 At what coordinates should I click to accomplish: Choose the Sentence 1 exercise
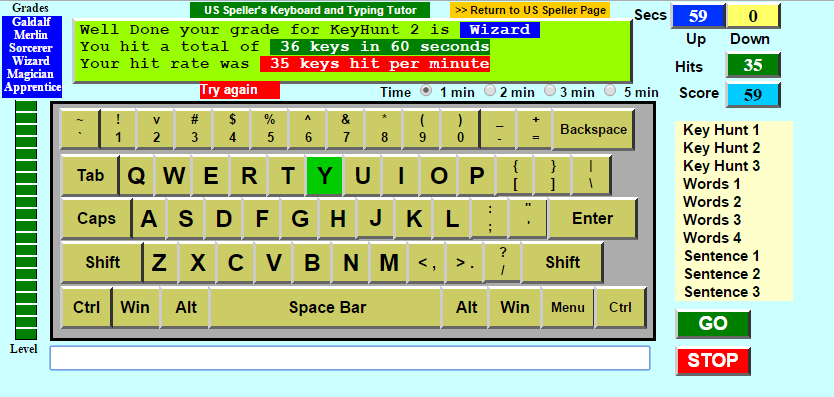(x=722, y=256)
